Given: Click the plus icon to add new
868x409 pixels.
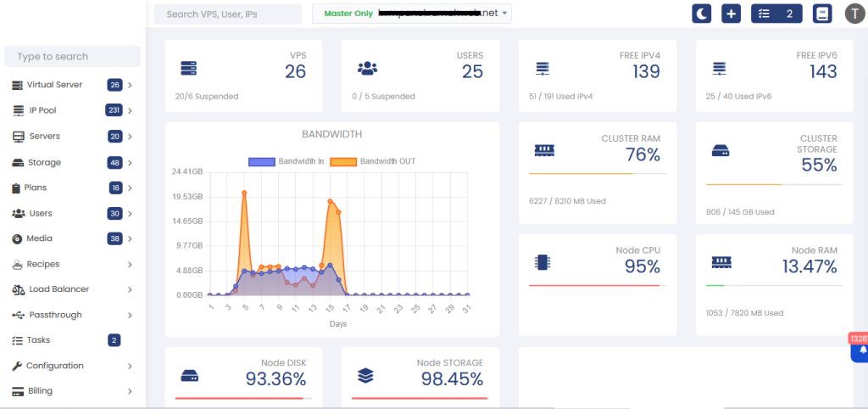Looking at the screenshot, I should 731,14.
